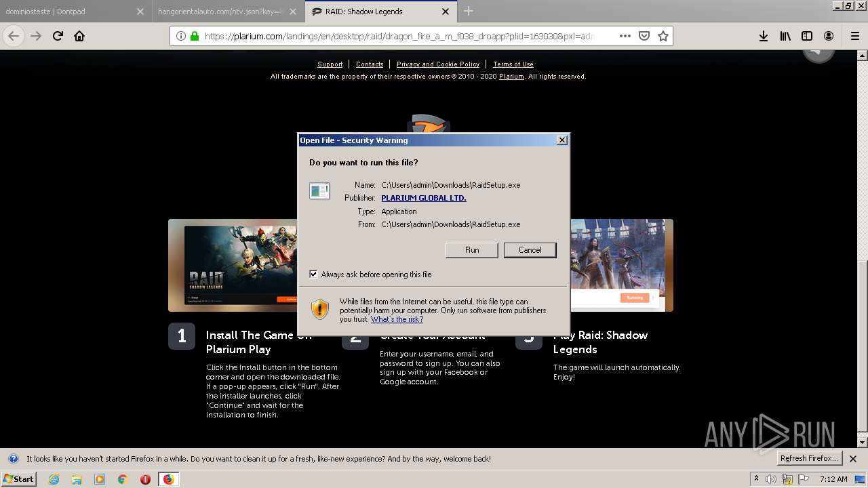The width and height of the screenshot is (868, 488).
Task: Launch Chrome from the taskbar
Action: pos(122,479)
